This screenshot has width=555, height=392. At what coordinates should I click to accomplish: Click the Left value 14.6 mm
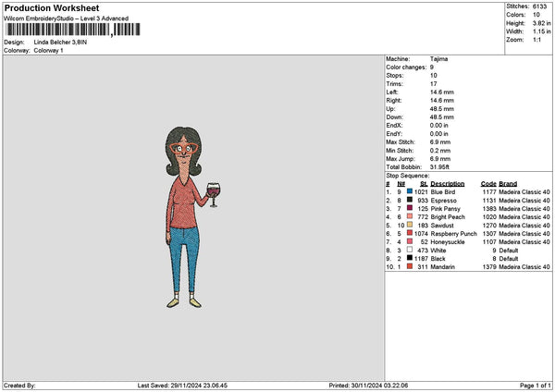(442, 92)
